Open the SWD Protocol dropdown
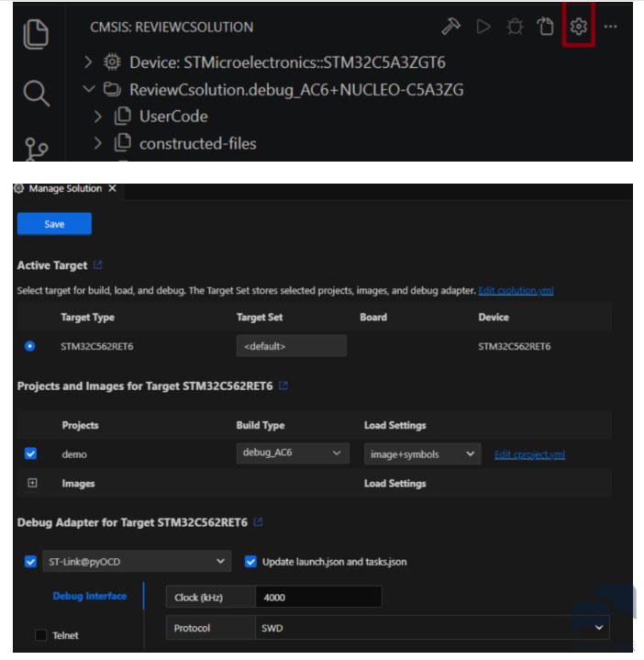This screenshot has width=644, height=660. (432, 628)
